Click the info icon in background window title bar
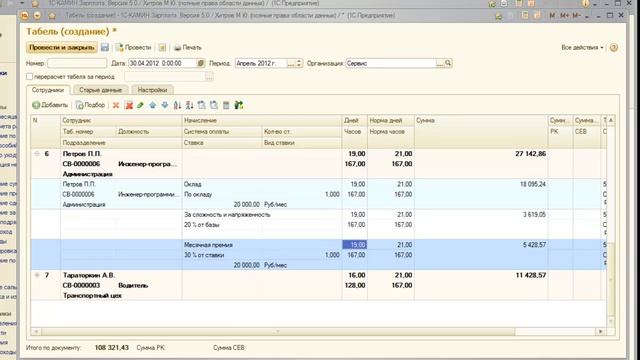640x360 pixels. pyautogui.click(x=585, y=4)
